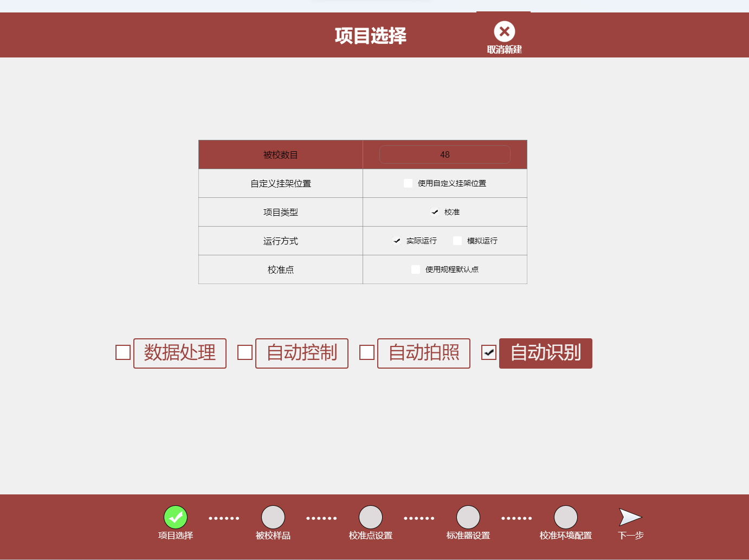Enable the 模拟运行 checkbox

457,241
